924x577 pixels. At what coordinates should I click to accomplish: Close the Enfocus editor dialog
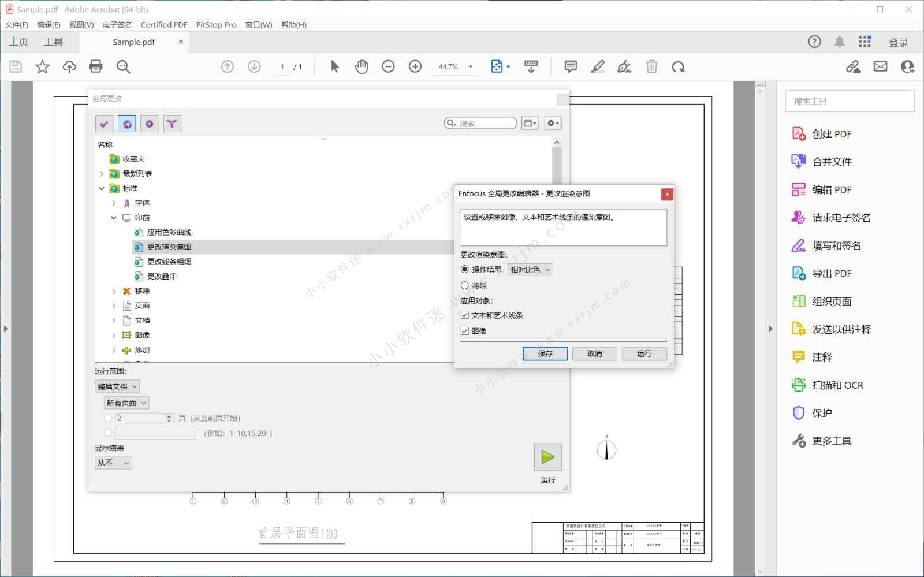pos(667,194)
